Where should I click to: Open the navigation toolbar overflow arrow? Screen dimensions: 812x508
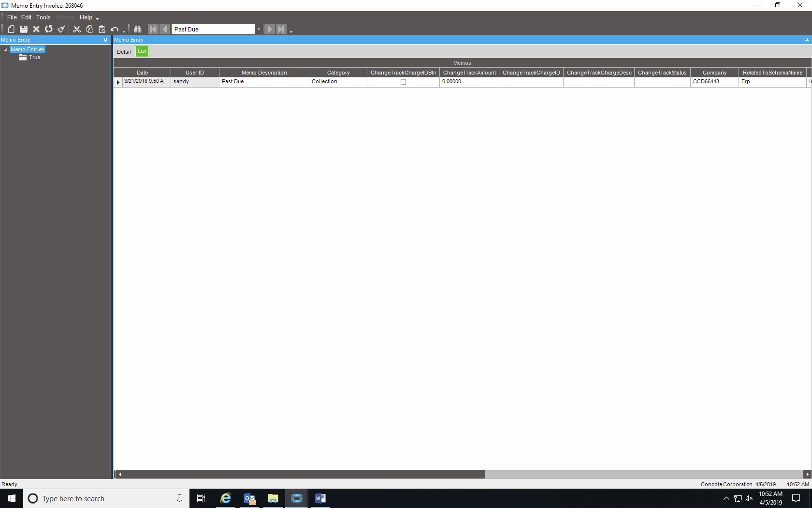(x=291, y=31)
